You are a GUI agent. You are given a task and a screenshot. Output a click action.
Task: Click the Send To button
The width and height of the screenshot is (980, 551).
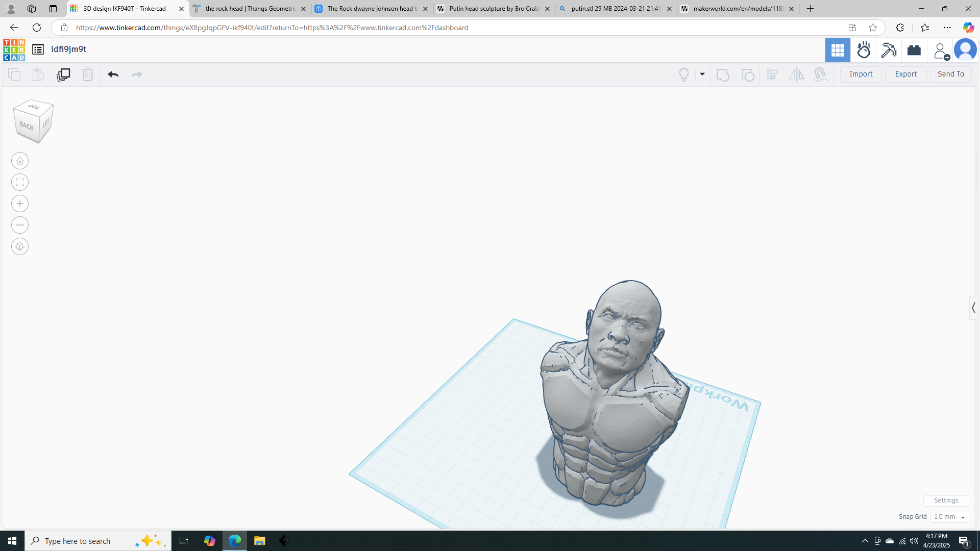(x=951, y=74)
